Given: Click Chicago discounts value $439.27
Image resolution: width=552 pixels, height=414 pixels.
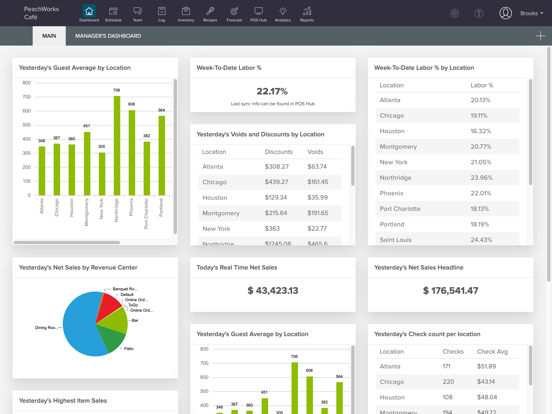Looking at the screenshot, I should 276,182.
